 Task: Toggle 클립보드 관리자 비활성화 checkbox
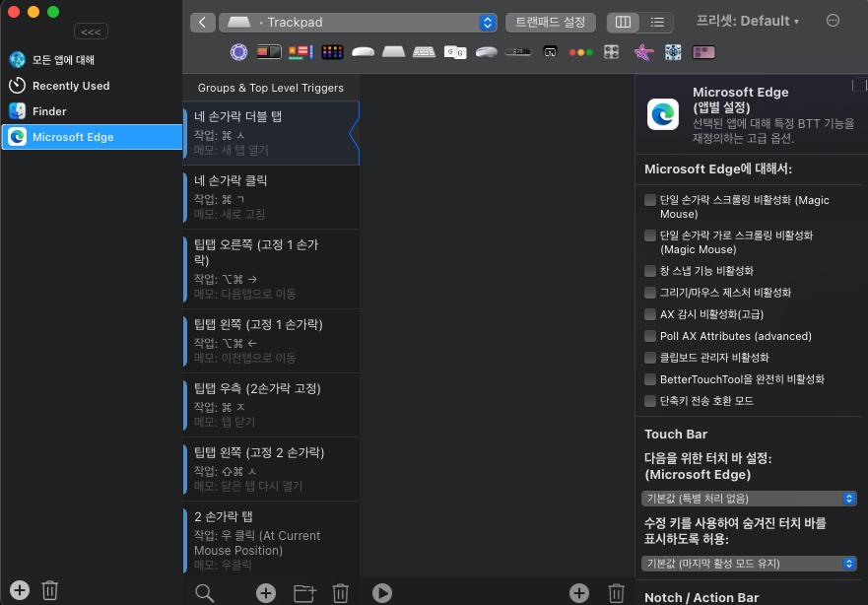(x=650, y=358)
